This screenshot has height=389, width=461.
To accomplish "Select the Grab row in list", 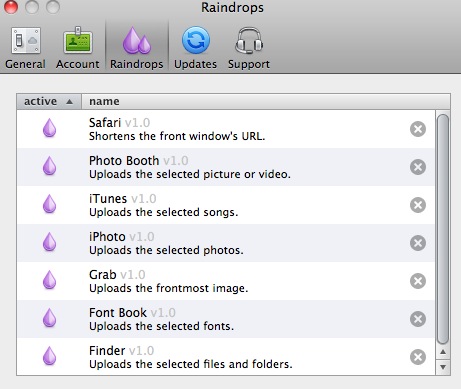I will click(x=226, y=281).
